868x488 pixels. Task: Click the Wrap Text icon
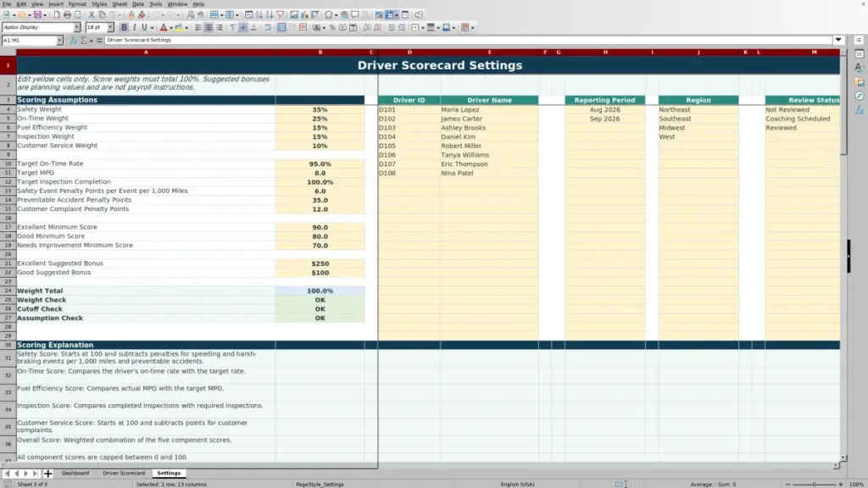(x=268, y=27)
